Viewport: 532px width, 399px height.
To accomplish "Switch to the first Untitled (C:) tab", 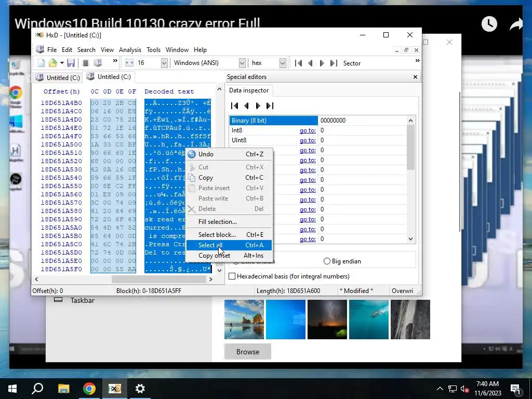I will [x=57, y=78].
